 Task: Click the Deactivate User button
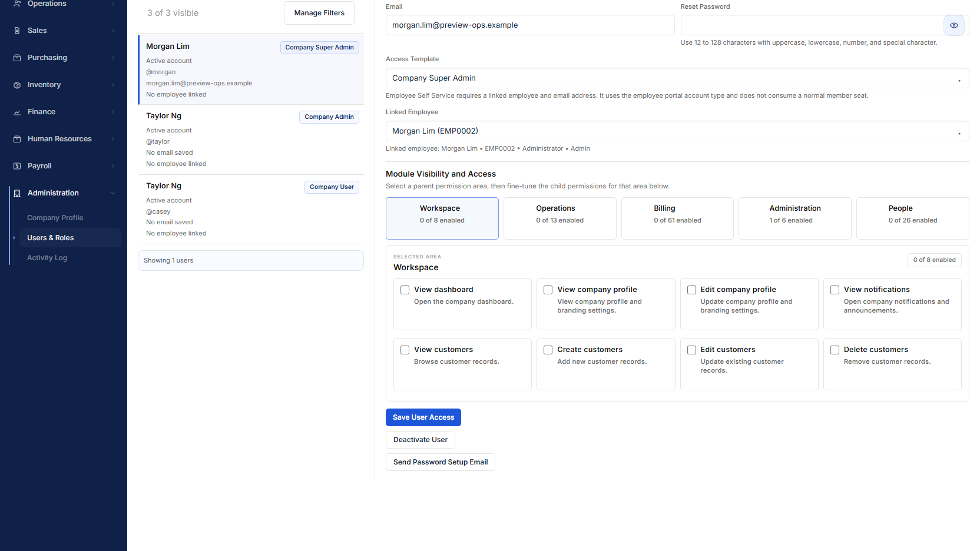(421, 440)
